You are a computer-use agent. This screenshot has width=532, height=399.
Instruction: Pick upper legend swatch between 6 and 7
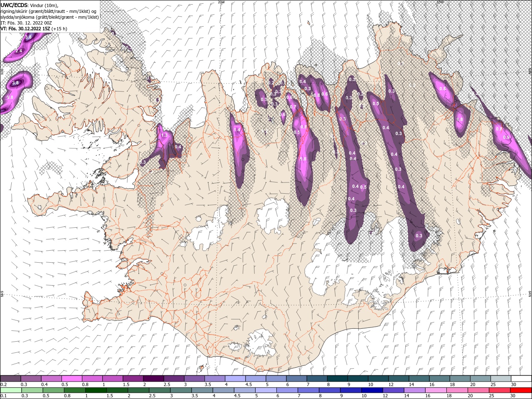point(296,379)
